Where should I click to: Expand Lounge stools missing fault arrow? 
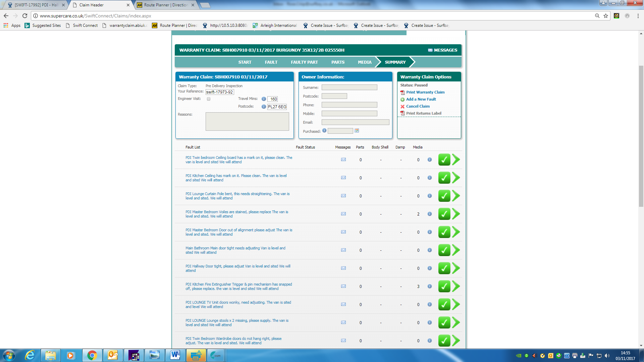pos(456,322)
